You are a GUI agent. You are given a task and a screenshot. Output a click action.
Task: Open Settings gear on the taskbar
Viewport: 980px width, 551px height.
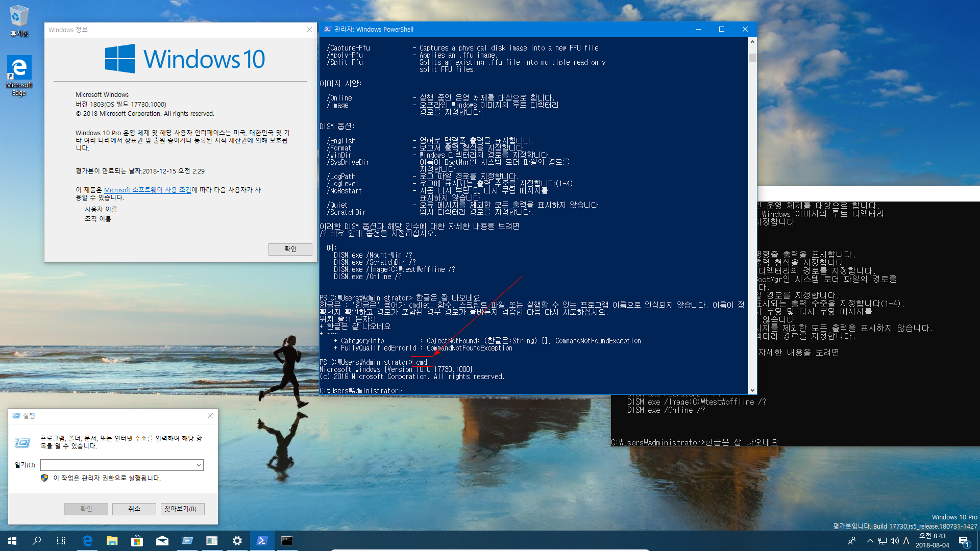click(237, 541)
